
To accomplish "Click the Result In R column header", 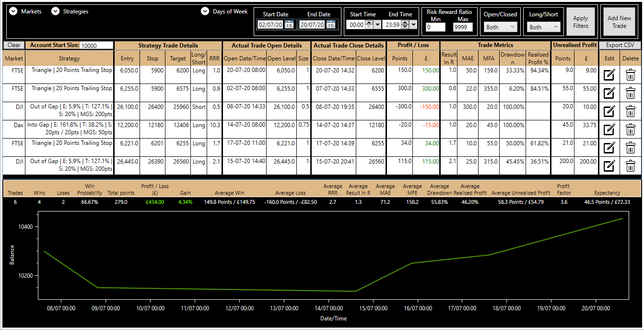I will [x=449, y=59].
